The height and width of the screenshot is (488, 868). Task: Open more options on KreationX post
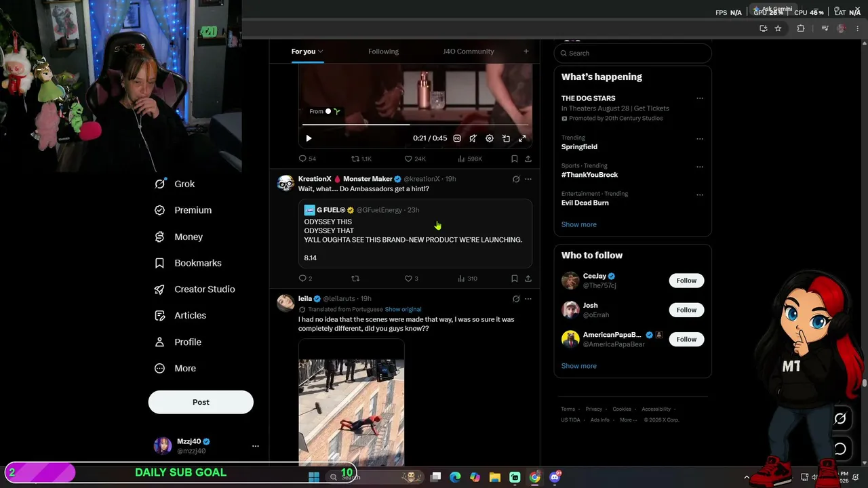(x=528, y=179)
